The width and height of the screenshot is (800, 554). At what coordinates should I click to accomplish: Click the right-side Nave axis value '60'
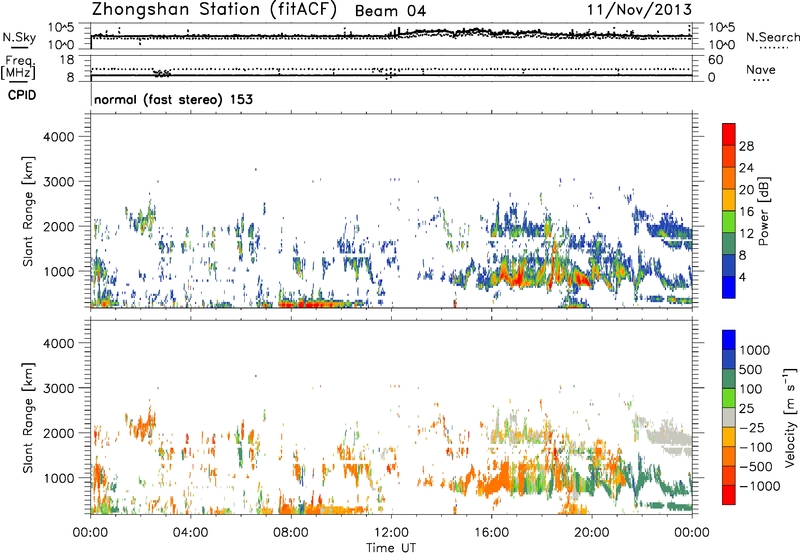click(716, 60)
